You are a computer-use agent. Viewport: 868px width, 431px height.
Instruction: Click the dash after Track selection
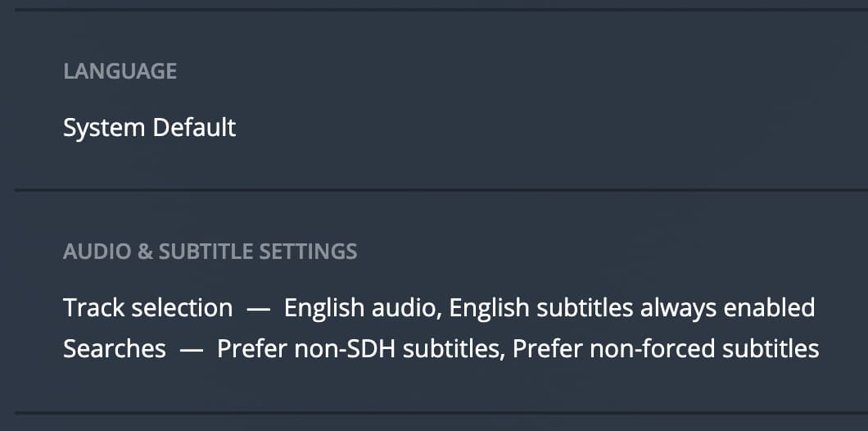click(x=258, y=308)
